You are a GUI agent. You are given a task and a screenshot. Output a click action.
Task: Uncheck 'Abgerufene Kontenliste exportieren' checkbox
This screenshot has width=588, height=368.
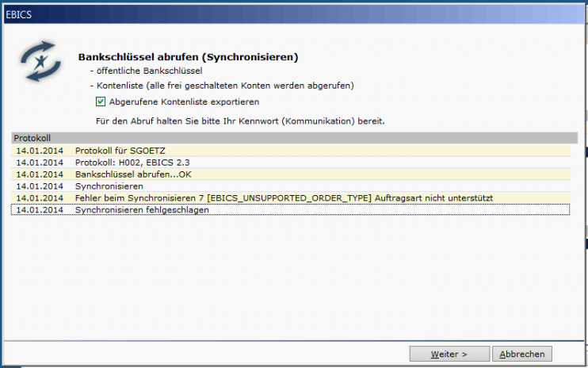coord(101,102)
